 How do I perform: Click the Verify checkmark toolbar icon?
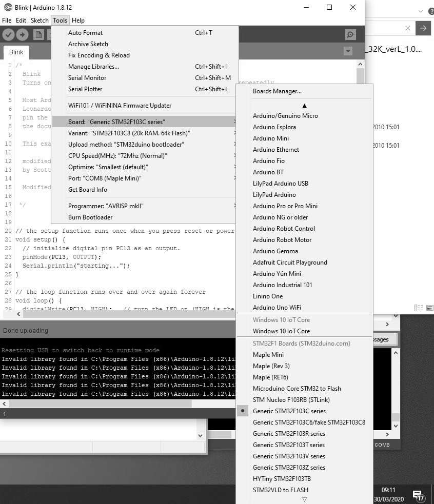click(8, 34)
